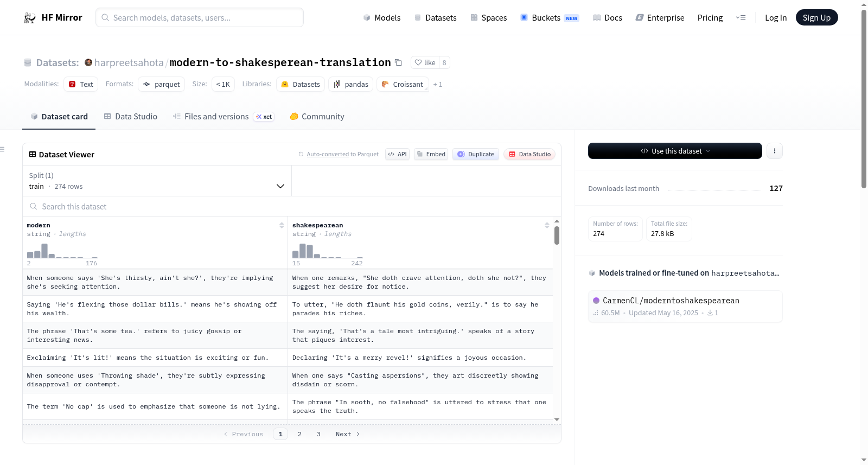Go to page 2 of the dataset
868x465 pixels.
point(299,434)
